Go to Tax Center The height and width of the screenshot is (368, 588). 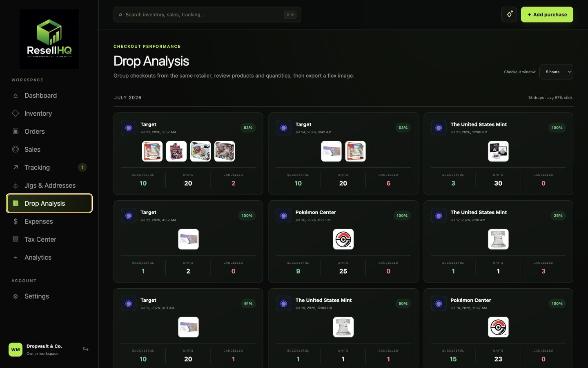(49, 239)
